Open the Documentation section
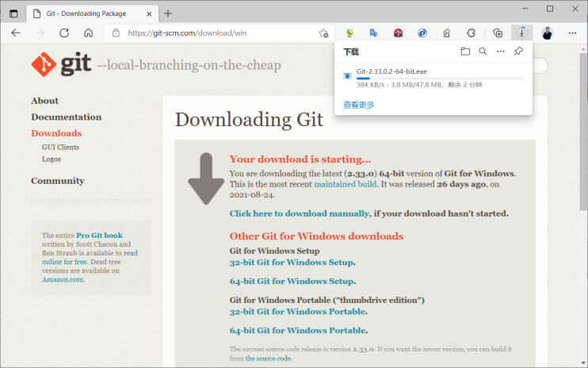 (x=67, y=117)
